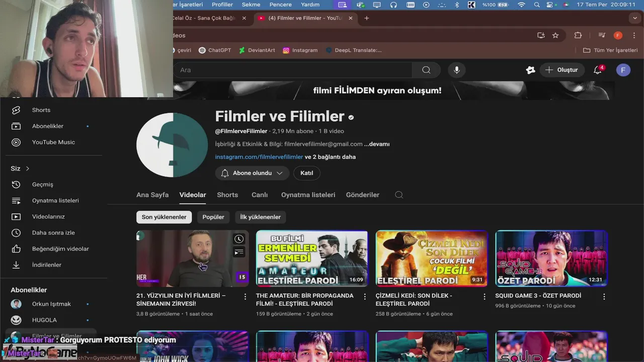Open Yardım menu in menu bar
This screenshot has width=644, height=362.
click(310, 5)
